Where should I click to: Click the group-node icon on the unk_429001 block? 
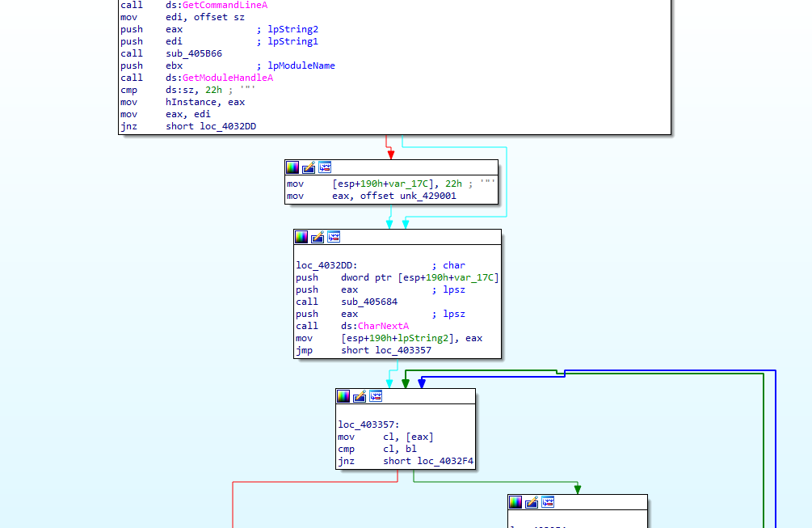click(x=324, y=167)
